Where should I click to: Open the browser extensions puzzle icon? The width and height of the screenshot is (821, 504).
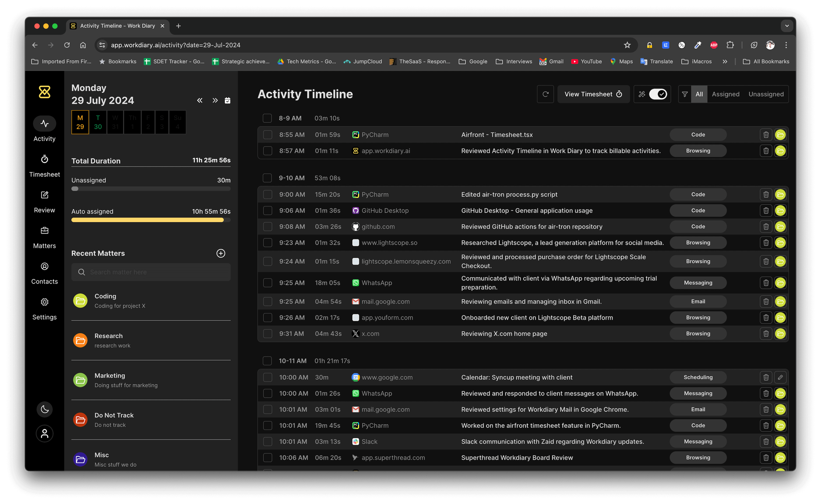(730, 45)
